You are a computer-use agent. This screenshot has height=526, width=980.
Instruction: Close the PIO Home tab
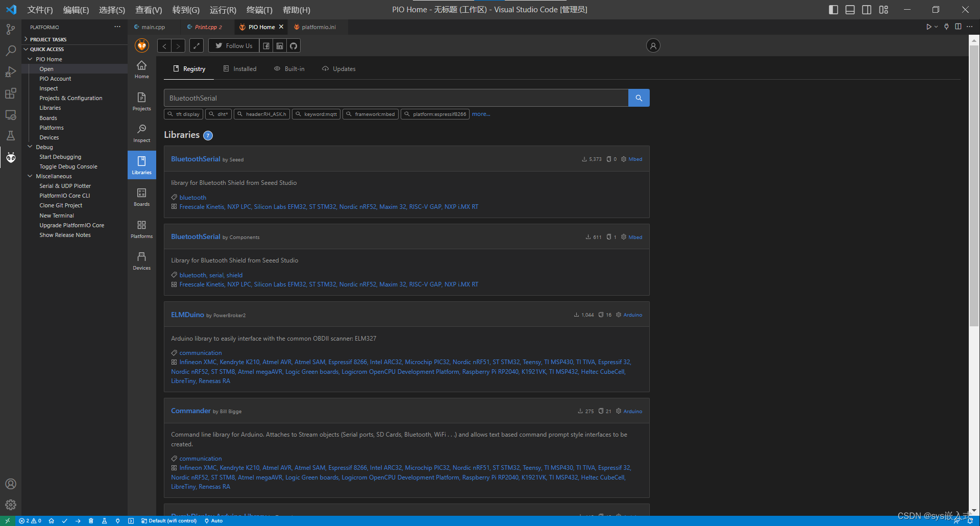(x=281, y=27)
